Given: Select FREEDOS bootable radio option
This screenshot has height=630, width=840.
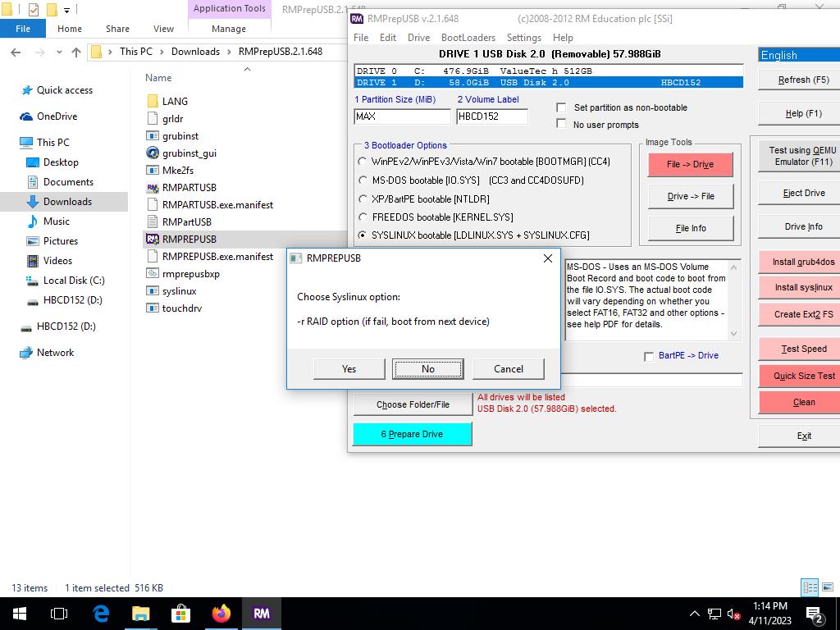Looking at the screenshot, I should pyautogui.click(x=363, y=217).
